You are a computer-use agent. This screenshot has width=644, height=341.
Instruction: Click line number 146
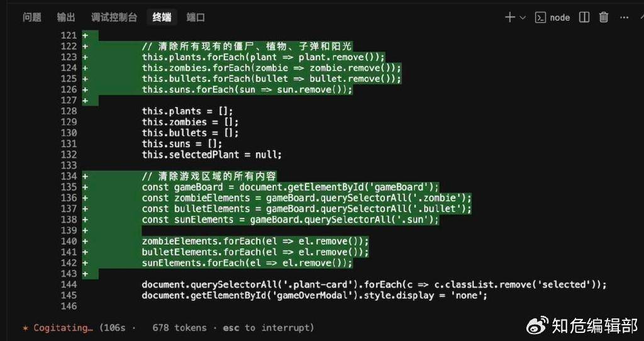point(69,306)
